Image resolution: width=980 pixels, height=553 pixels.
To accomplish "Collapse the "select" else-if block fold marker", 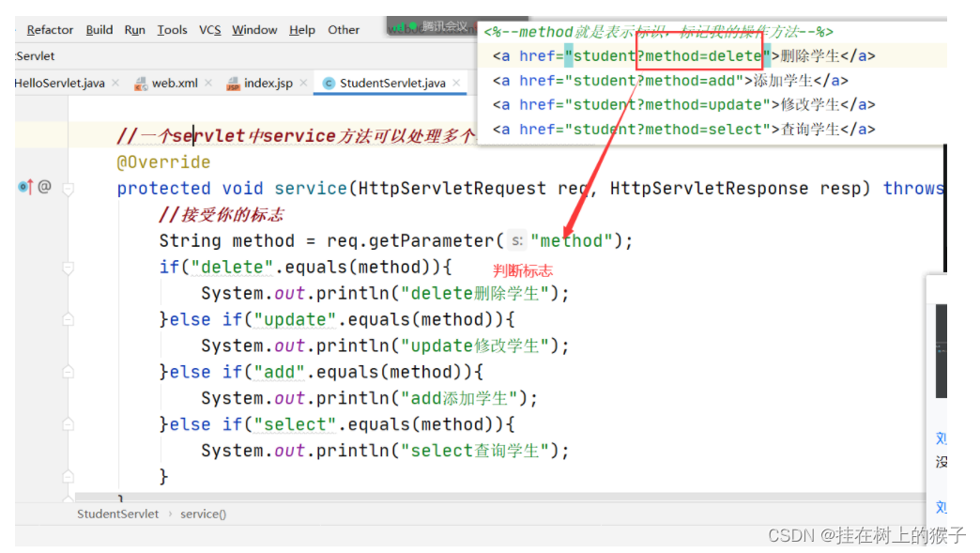I will pos(69,424).
